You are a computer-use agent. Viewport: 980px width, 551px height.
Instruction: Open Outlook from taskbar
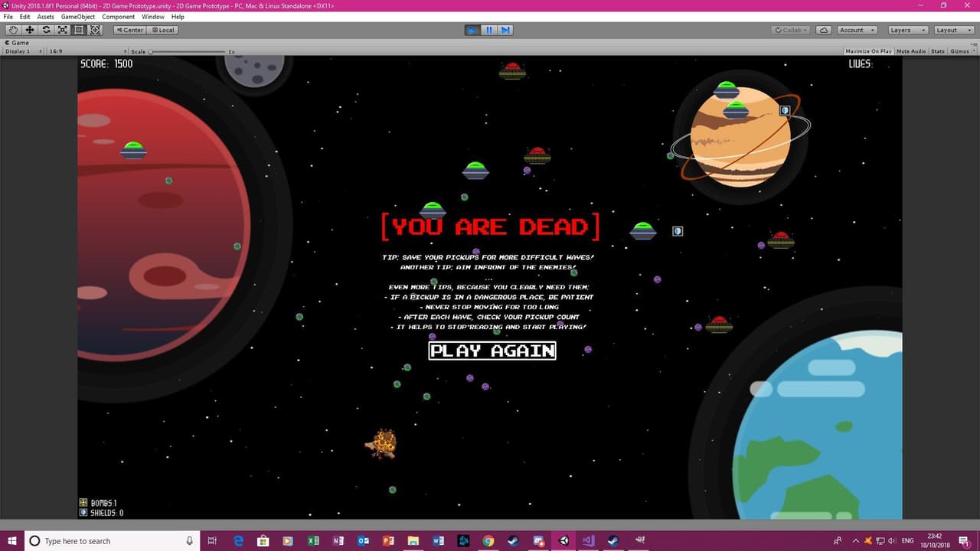coord(363,541)
